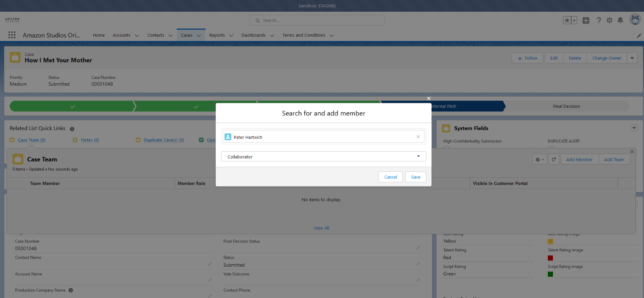Click the first completed path stage
This screenshot has width=644, height=298.
pyautogui.click(x=72, y=106)
